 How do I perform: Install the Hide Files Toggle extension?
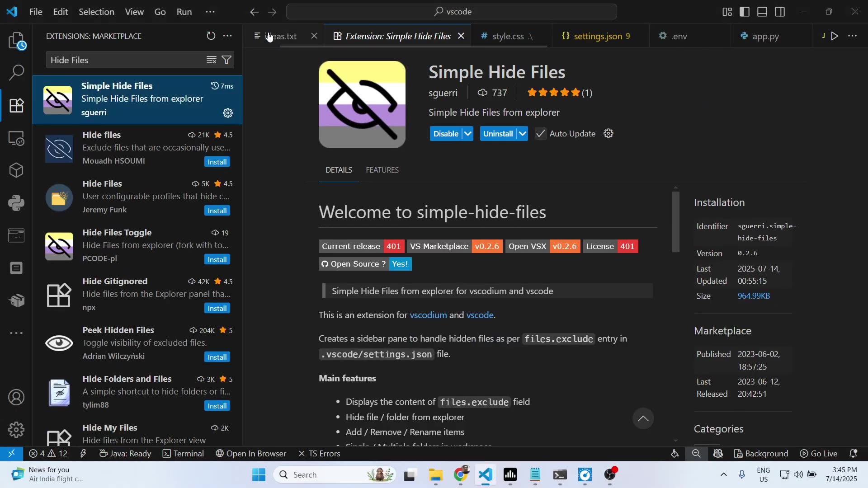[217, 259]
